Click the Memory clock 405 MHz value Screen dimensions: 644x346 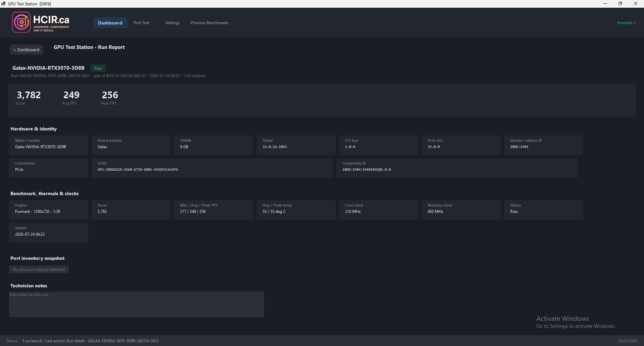435,212
